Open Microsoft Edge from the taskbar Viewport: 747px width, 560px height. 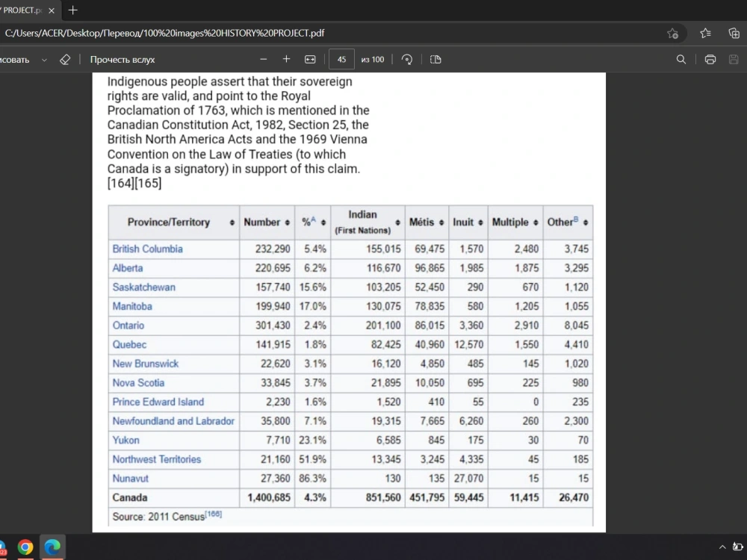pyautogui.click(x=52, y=547)
